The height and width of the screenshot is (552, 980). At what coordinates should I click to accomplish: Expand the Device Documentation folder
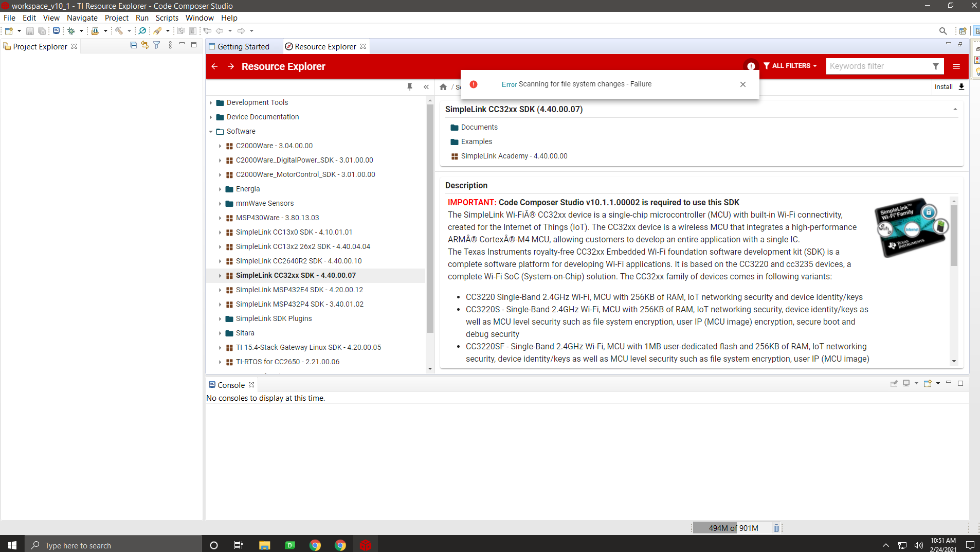211,117
